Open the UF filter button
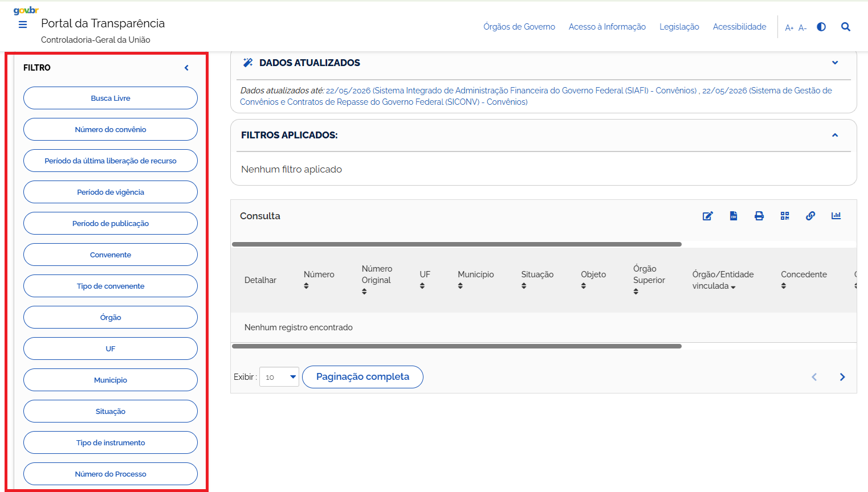This screenshot has height=492, width=868. (111, 348)
